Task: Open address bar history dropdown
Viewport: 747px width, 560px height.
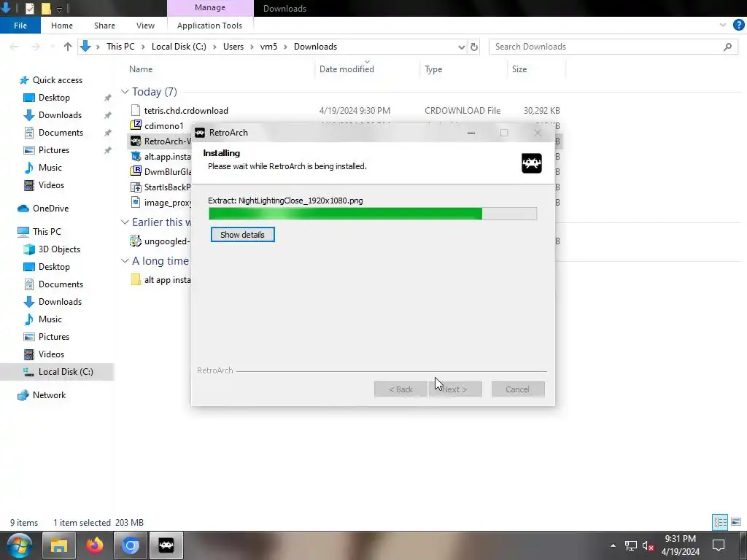Action: click(461, 47)
